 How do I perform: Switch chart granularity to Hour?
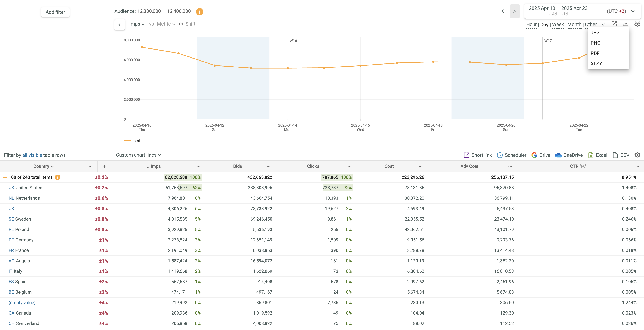click(531, 24)
